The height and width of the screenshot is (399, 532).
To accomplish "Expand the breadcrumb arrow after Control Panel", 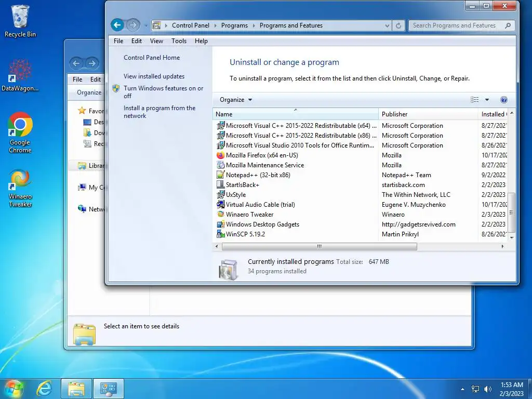I will (x=216, y=25).
